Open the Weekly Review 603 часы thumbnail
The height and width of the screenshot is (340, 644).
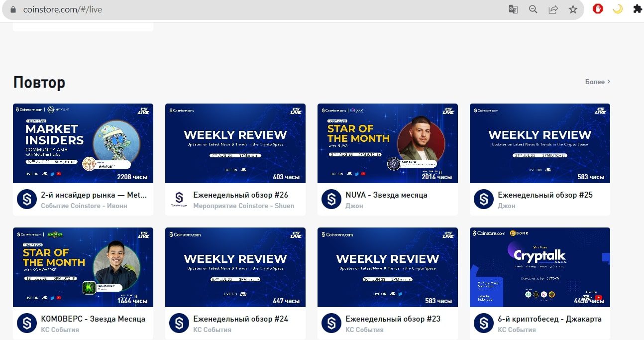235,143
